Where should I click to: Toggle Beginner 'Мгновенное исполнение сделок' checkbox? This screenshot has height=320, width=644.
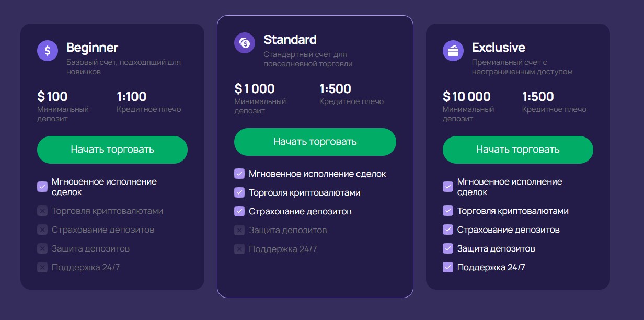(42, 187)
